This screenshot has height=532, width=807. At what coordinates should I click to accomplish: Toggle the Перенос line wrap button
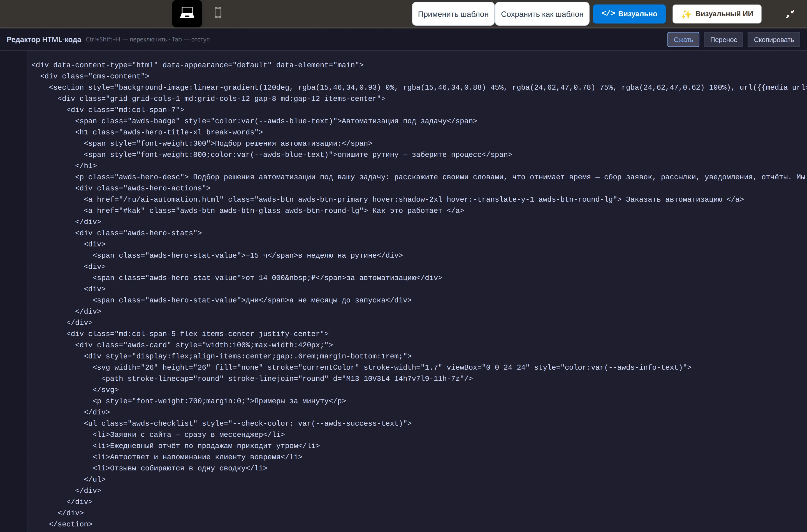coord(723,40)
